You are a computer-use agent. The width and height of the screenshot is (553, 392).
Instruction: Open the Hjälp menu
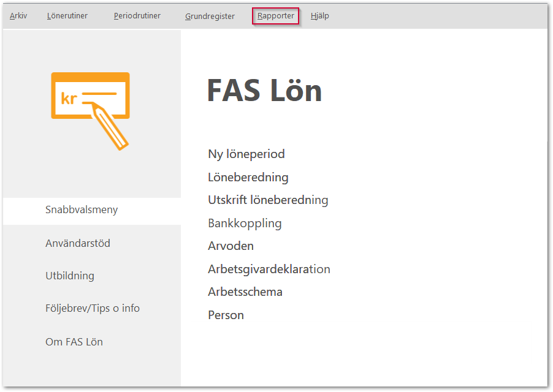click(320, 16)
